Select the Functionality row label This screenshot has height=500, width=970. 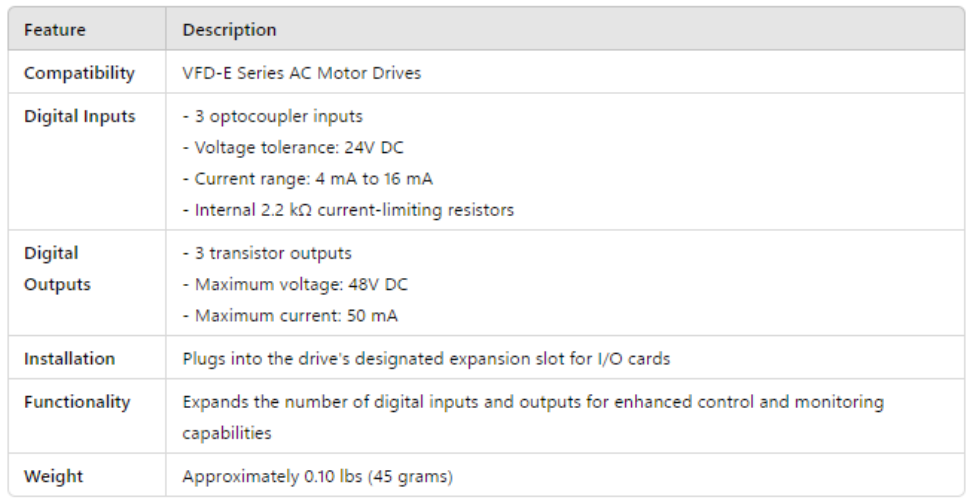tap(77, 402)
